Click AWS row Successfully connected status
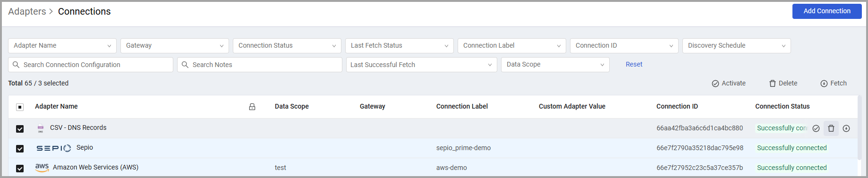 [791, 168]
